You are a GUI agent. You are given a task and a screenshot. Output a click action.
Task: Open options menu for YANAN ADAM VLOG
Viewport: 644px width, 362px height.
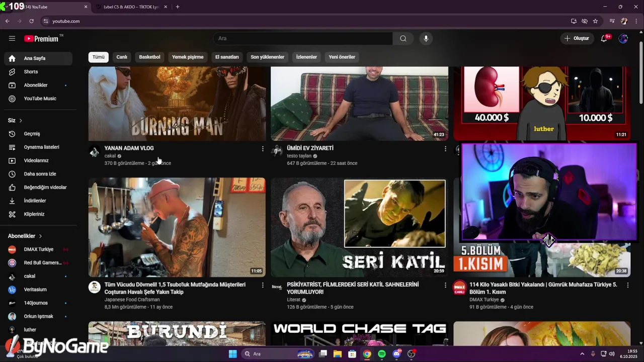click(x=262, y=149)
